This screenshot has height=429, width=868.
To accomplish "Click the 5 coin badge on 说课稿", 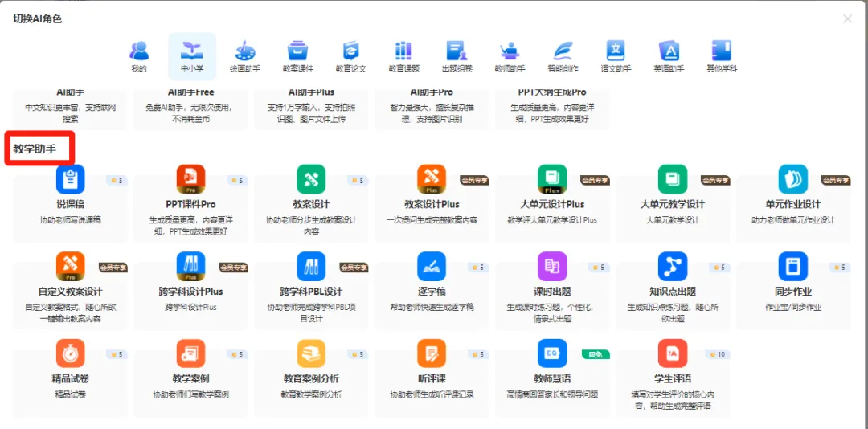I will pyautogui.click(x=117, y=180).
